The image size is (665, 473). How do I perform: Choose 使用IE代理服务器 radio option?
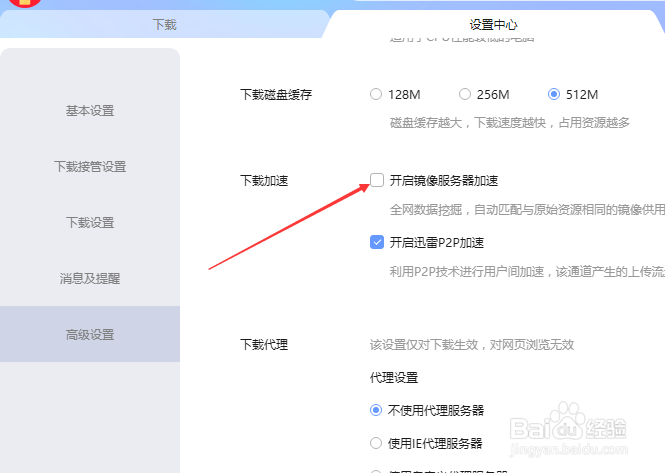(376, 443)
